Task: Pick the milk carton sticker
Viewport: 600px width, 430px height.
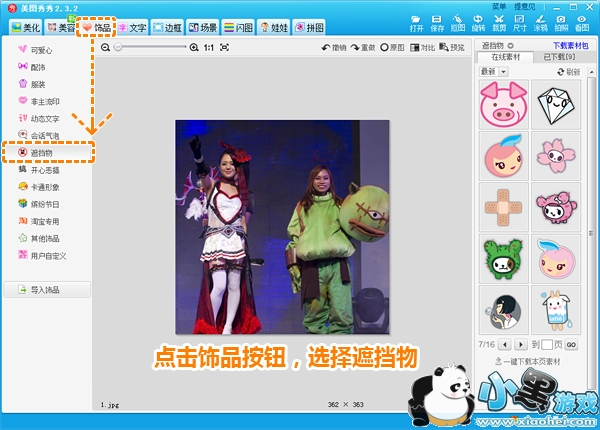Action: point(556,310)
